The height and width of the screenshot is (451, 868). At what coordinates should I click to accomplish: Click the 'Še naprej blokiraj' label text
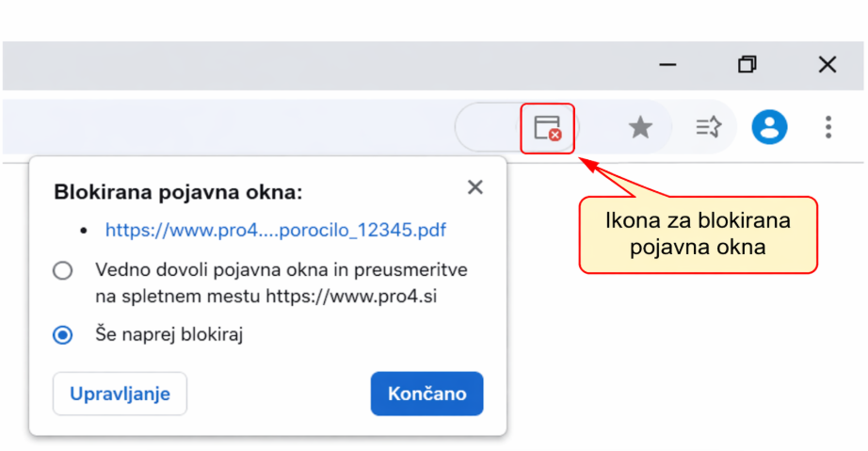click(169, 334)
